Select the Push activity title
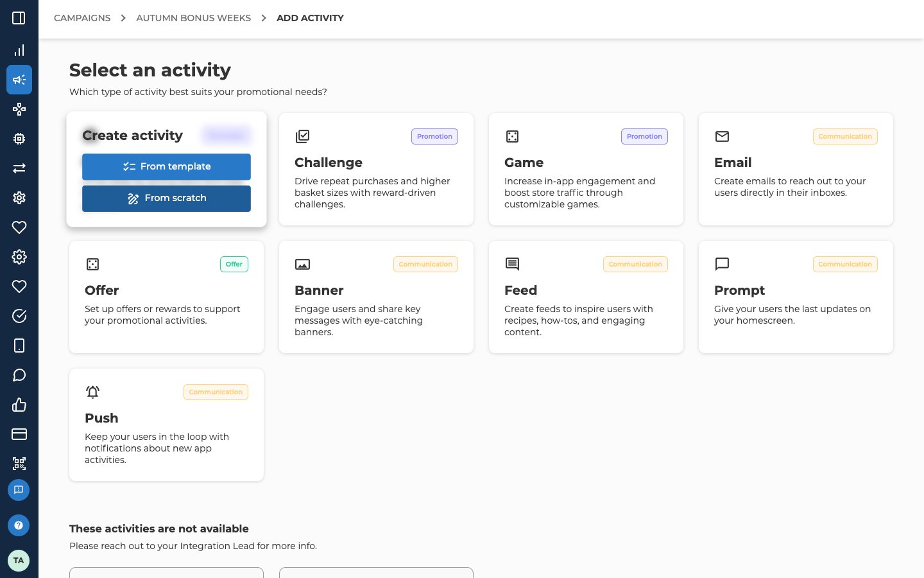 point(101,418)
